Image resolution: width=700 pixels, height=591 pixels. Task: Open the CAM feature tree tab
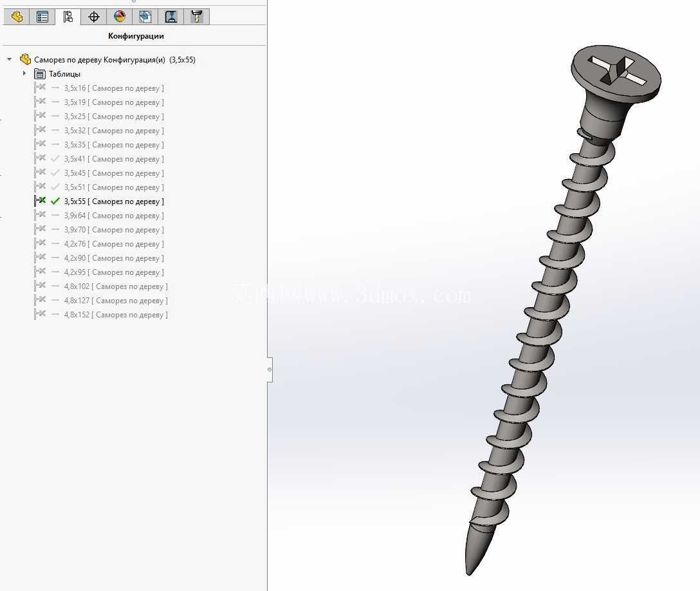pos(145,17)
